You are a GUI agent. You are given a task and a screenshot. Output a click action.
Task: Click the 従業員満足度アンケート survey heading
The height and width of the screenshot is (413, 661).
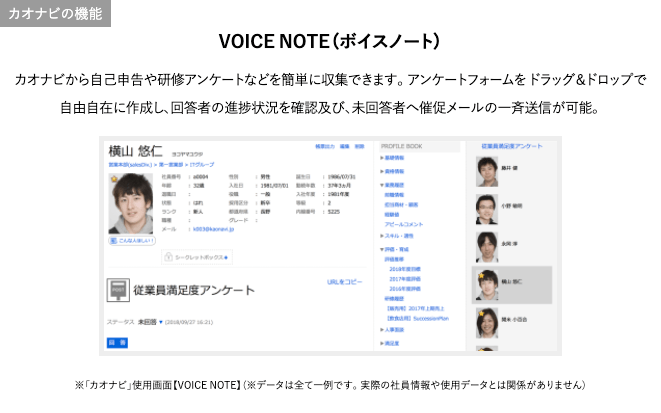tap(194, 290)
